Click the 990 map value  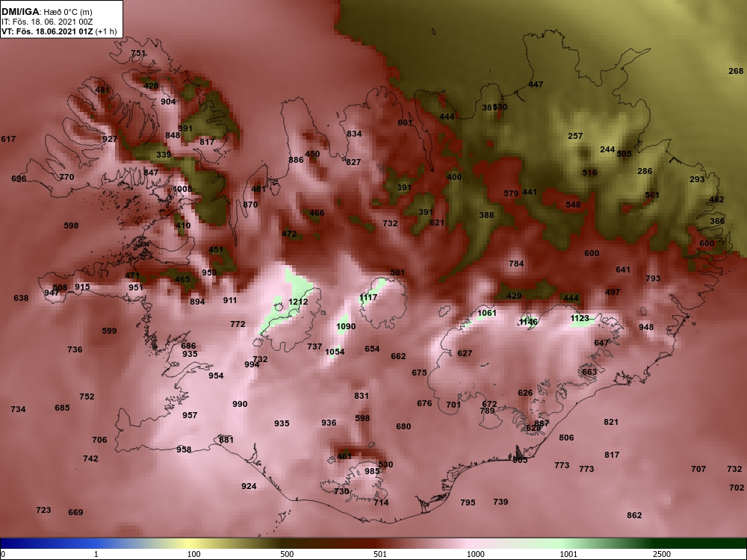click(240, 404)
